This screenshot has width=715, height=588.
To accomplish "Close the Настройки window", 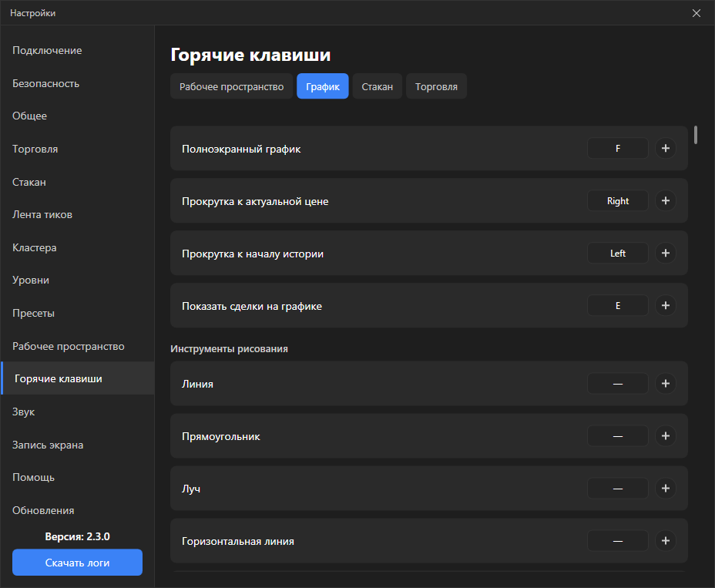I will [x=697, y=13].
